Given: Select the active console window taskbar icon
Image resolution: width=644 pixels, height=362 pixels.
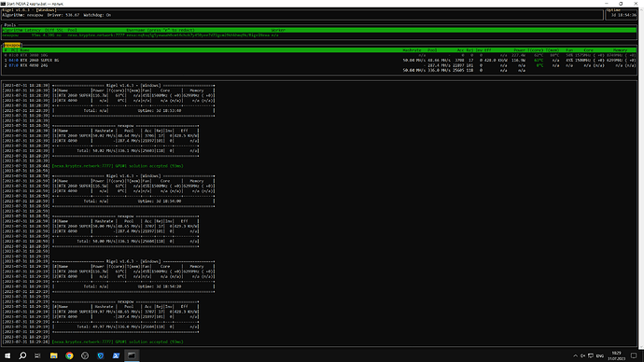Looking at the screenshot, I should (x=132, y=355).
